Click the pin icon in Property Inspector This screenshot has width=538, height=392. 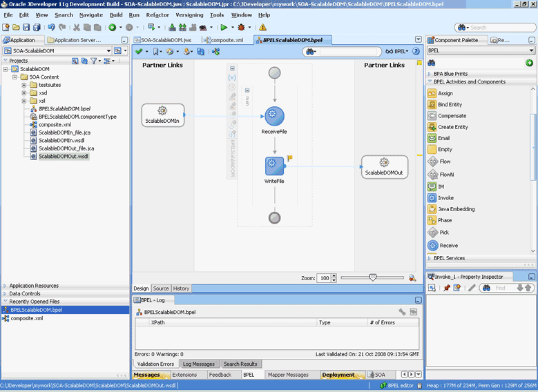(x=446, y=288)
